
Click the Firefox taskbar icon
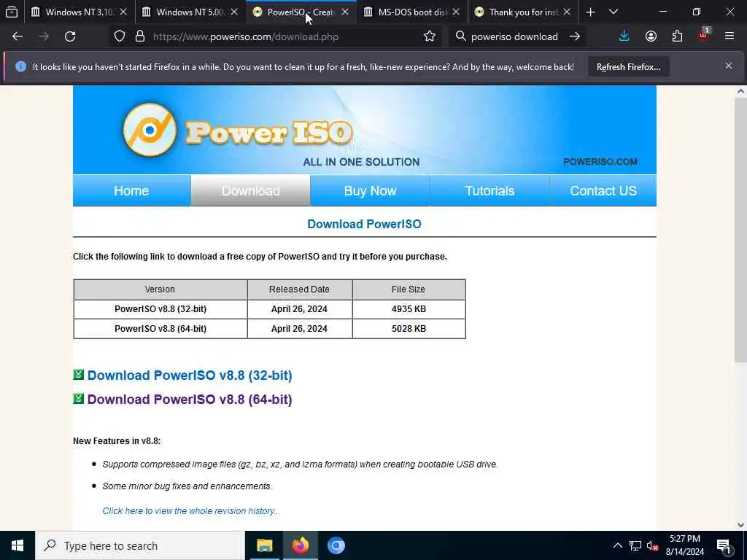click(x=300, y=545)
